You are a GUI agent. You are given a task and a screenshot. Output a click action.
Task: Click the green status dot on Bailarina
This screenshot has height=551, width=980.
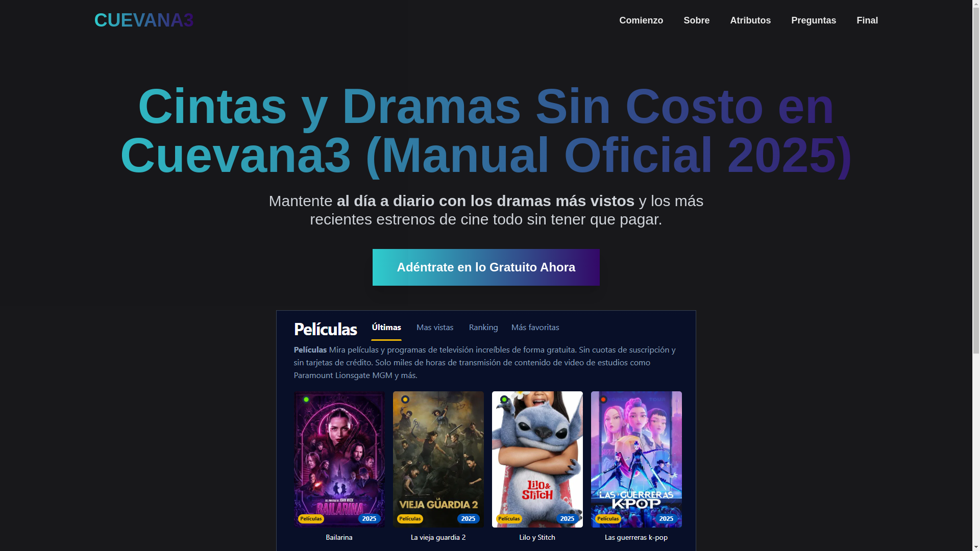pos(306,399)
